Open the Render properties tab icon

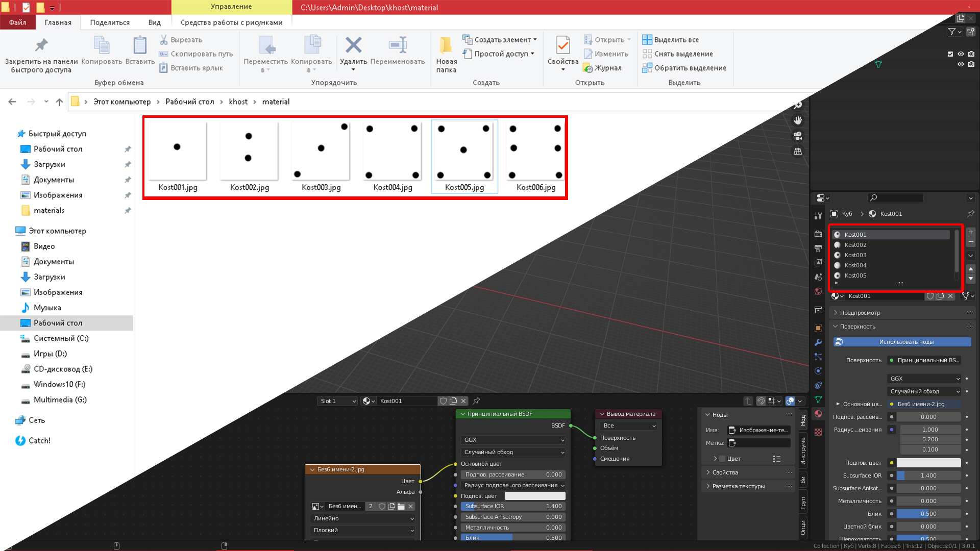pos(818,234)
